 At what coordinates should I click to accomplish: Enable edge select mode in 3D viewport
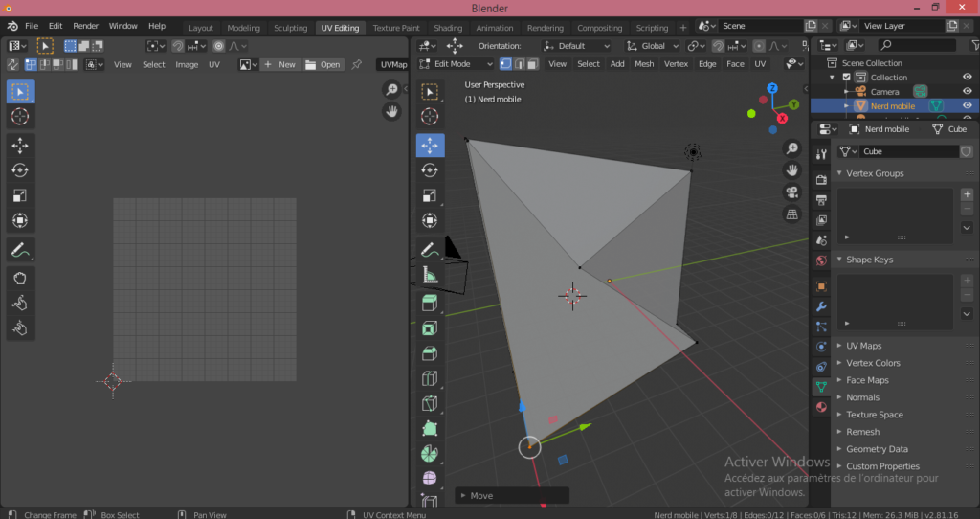coord(520,64)
